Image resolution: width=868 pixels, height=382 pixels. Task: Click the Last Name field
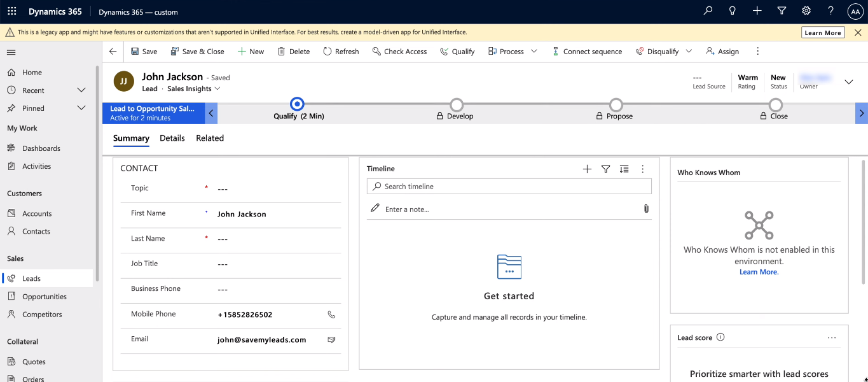click(277, 239)
